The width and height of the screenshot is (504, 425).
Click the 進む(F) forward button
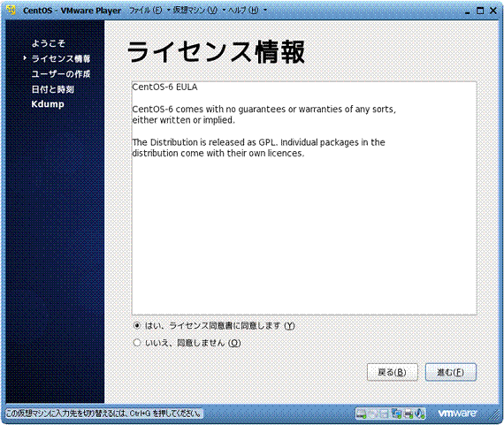pyautogui.click(x=451, y=372)
